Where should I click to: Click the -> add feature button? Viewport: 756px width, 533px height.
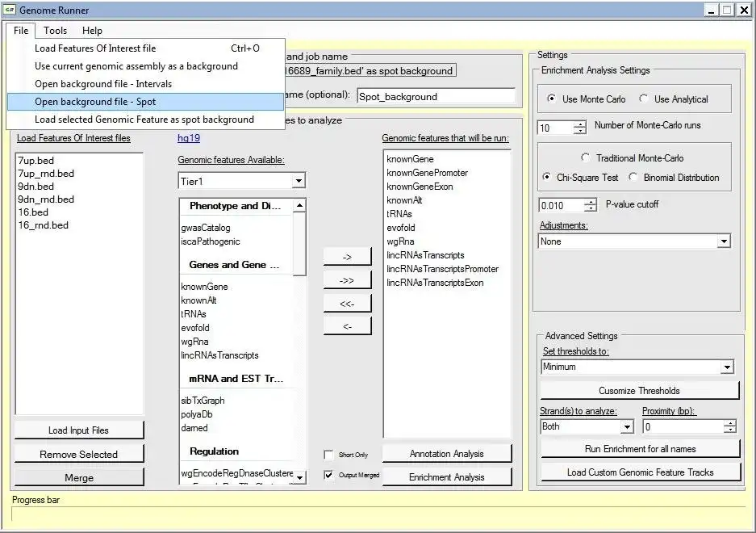347,256
